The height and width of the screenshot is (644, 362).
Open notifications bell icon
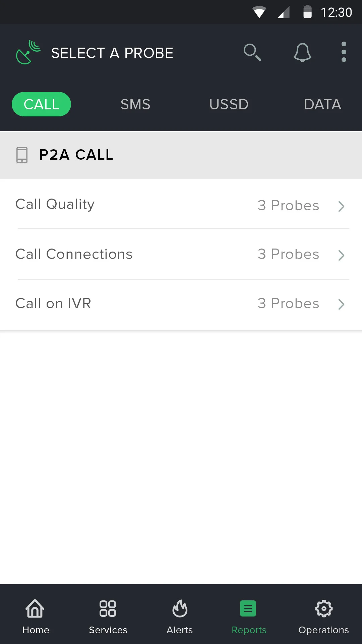coord(302,52)
